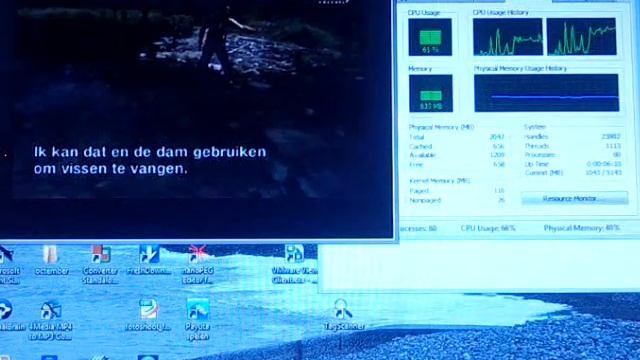
Task: Open the october folder on the desktop
Action: pyautogui.click(x=51, y=260)
